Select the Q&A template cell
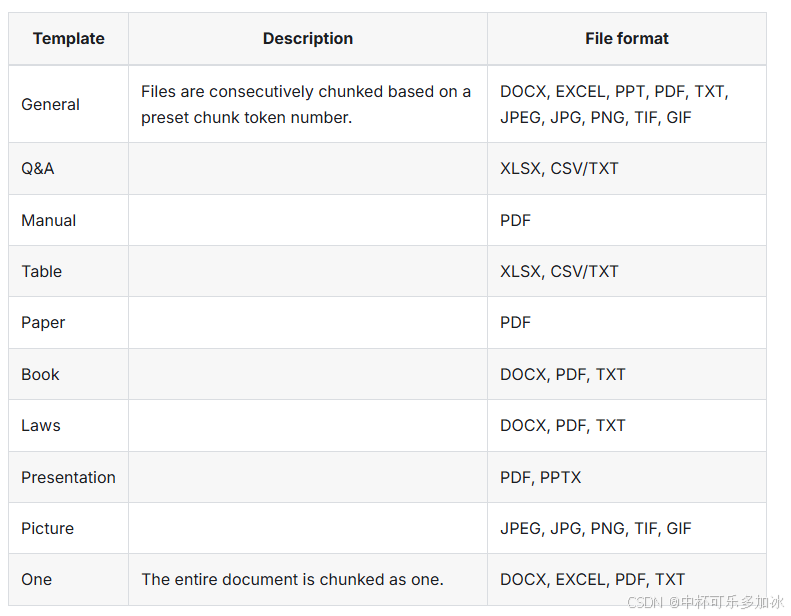 tap(38, 168)
